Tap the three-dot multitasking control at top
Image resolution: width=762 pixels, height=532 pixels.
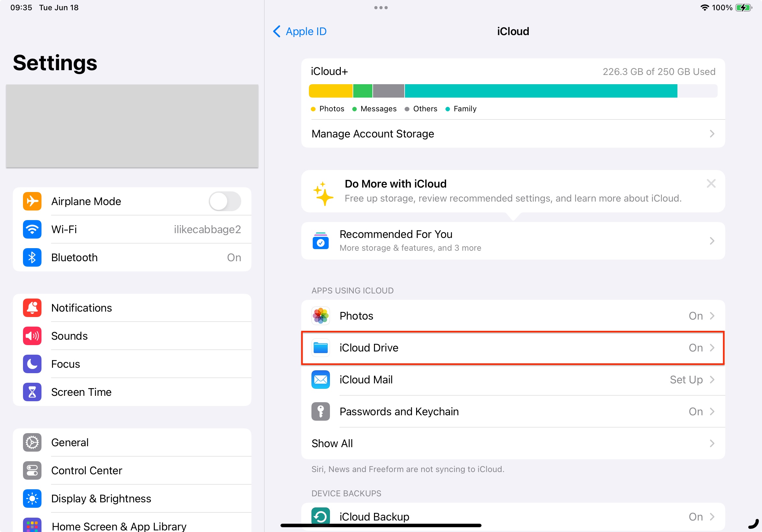coord(381,8)
